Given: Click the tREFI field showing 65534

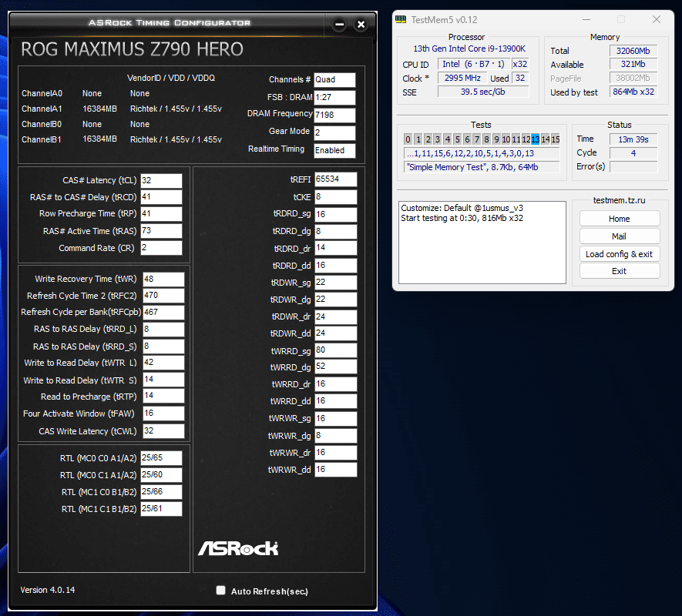Looking at the screenshot, I should pos(335,179).
